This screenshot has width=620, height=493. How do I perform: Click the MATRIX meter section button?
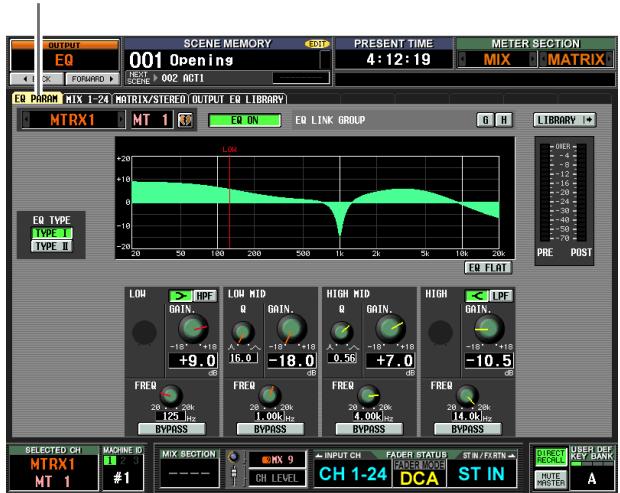[576, 60]
